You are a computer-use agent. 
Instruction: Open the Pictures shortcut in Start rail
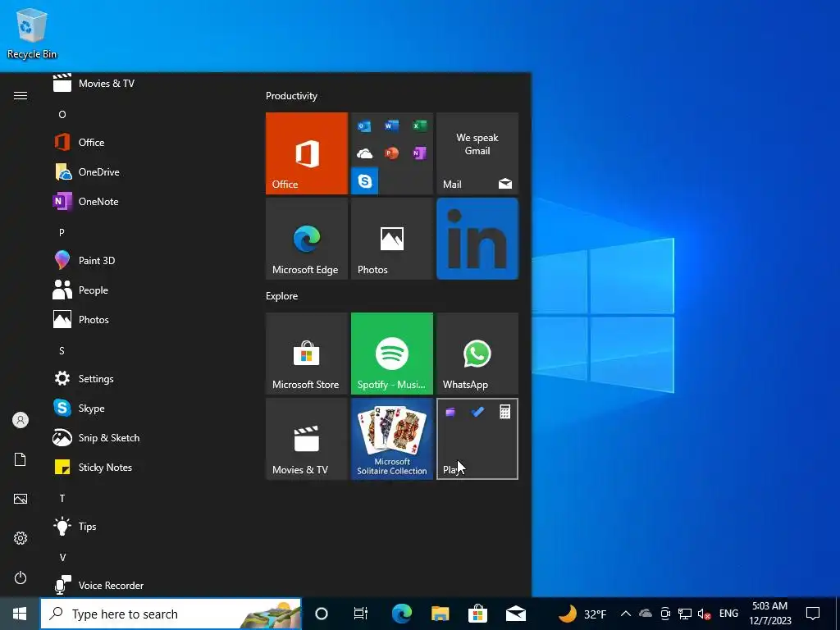[x=21, y=499]
